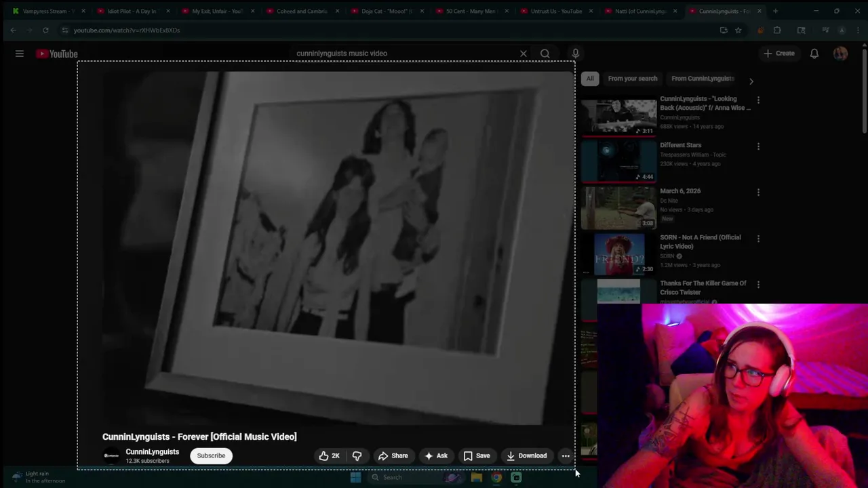The height and width of the screenshot is (488, 868).
Task: Open a new browser tab
Action: click(x=775, y=11)
